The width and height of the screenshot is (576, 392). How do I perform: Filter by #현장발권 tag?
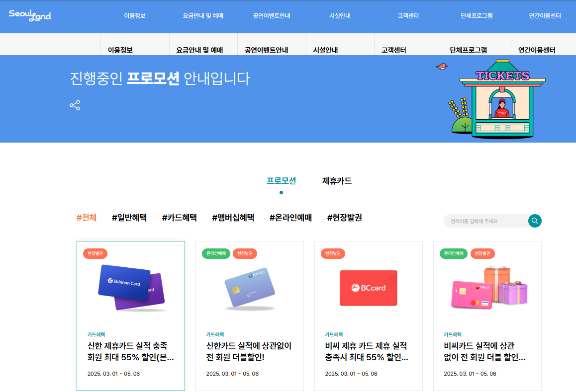click(345, 217)
